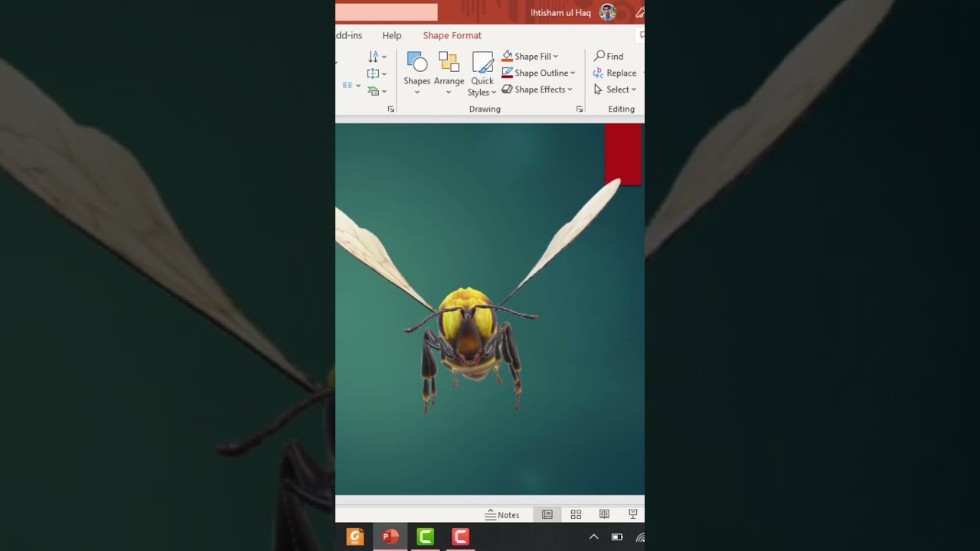
Task: Click the user account profile picture
Action: 608,12
